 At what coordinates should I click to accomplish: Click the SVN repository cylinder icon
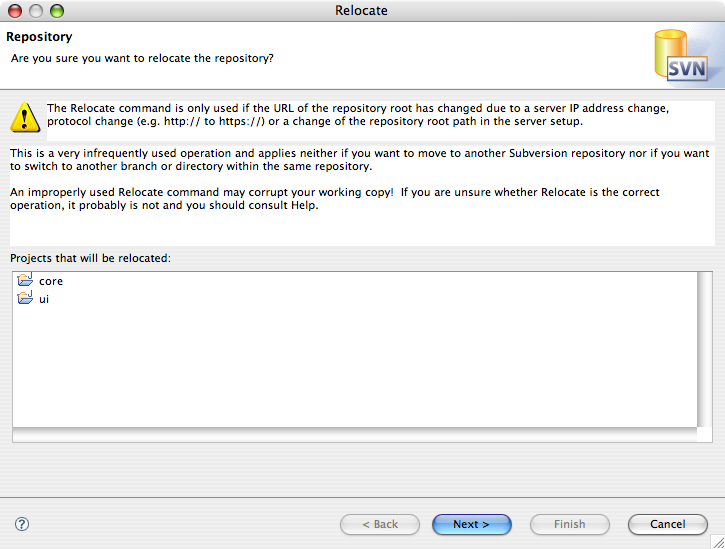pos(682,56)
